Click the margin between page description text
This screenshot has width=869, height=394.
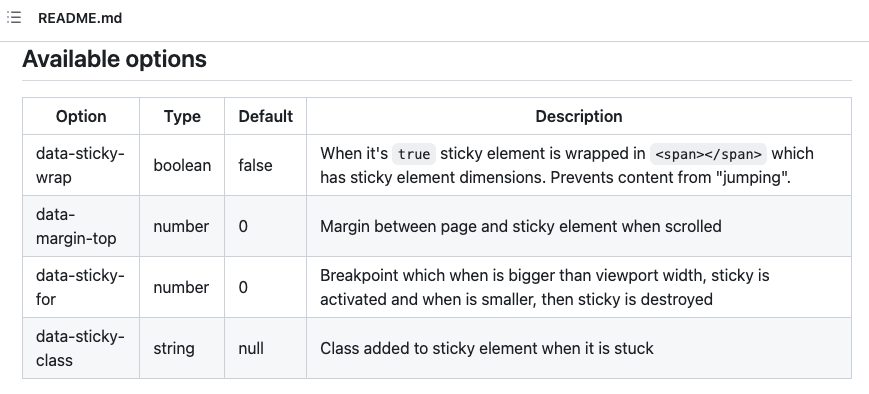(521, 226)
